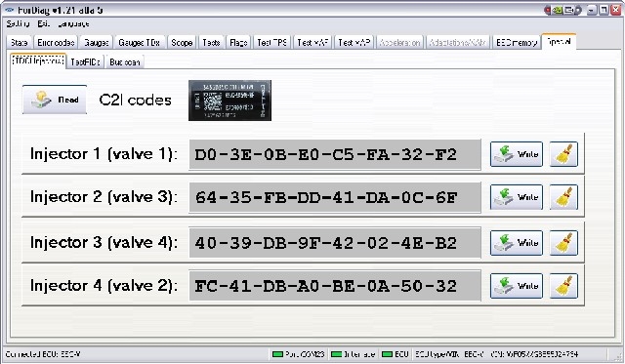
Task: Click the injector label photo thumbnail
Action: tap(230, 101)
